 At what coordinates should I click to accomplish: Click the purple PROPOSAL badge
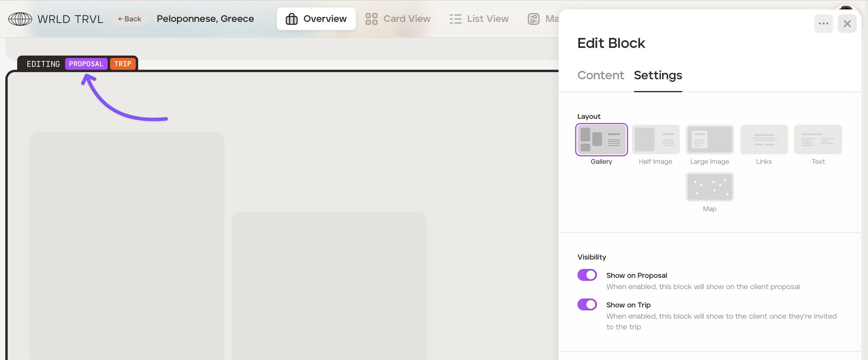point(86,64)
